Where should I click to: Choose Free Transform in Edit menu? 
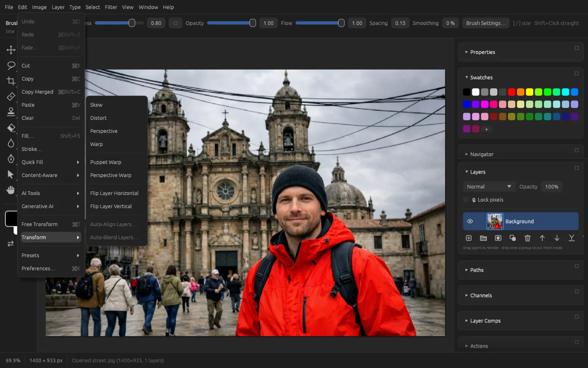pos(51,224)
